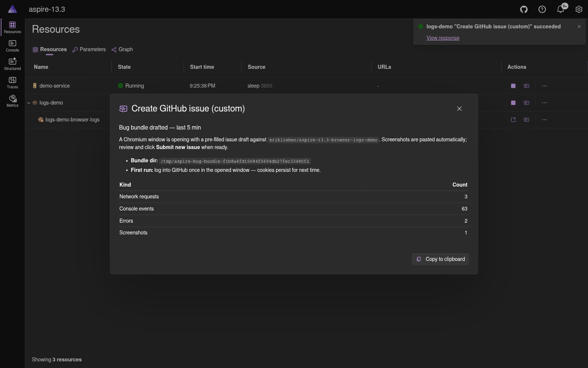The width and height of the screenshot is (588, 368).
Task: Open Structured logs in the sidebar
Action: pyautogui.click(x=12, y=64)
